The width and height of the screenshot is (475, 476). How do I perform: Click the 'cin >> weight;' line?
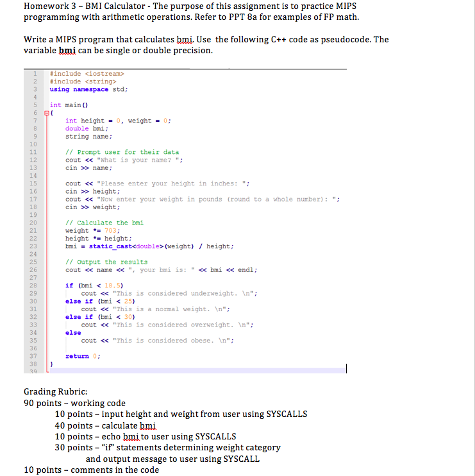[93, 207]
